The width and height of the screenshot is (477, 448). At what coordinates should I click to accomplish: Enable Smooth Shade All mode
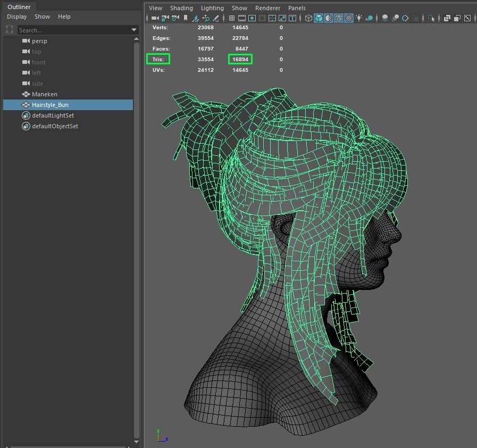pos(318,18)
